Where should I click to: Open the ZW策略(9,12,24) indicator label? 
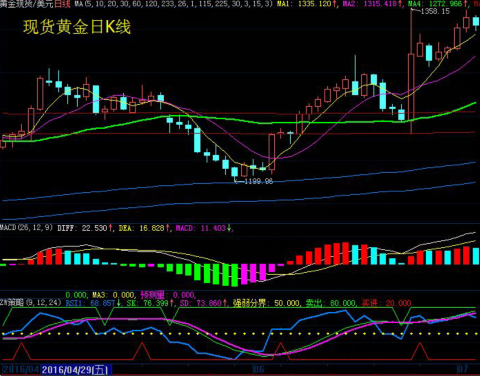pyautogui.click(x=31, y=303)
